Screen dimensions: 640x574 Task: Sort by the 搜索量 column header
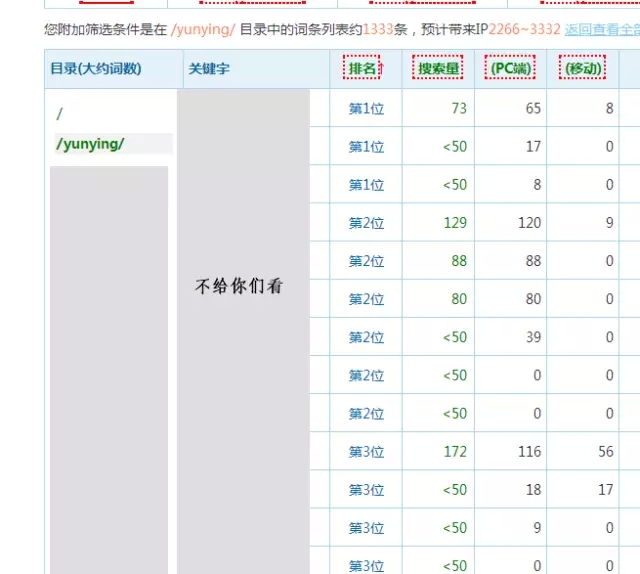(438, 68)
